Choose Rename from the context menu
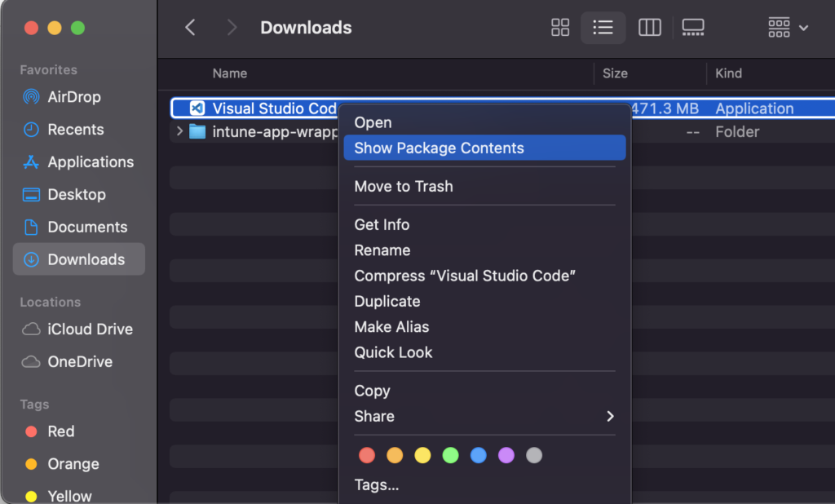This screenshot has height=504, width=835. click(484, 250)
